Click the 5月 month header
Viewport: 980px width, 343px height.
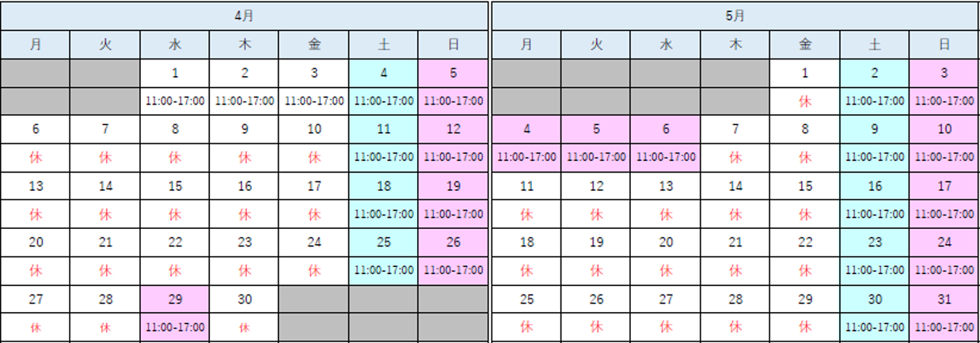point(735,15)
